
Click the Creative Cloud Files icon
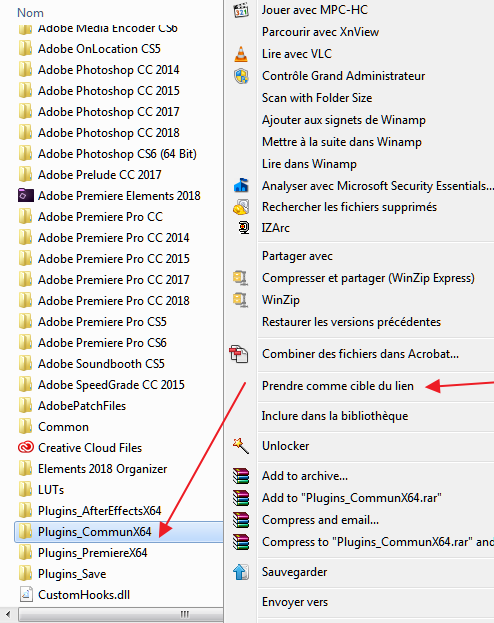(26, 448)
